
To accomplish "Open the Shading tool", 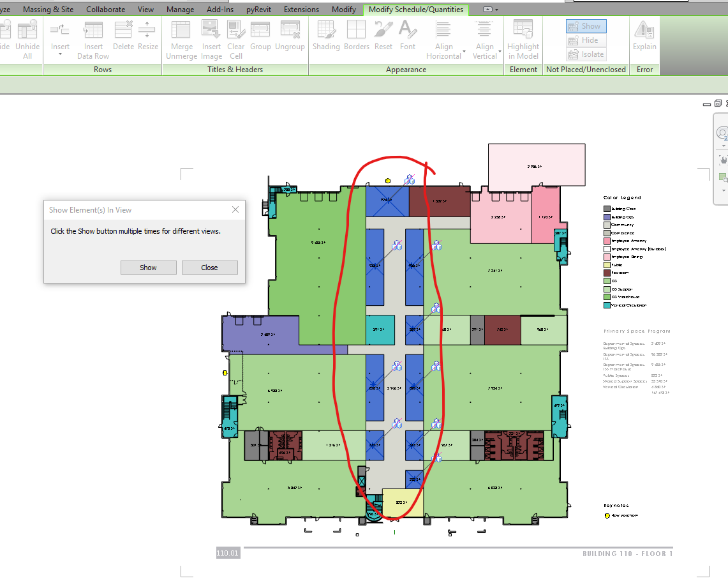I will point(327,30).
